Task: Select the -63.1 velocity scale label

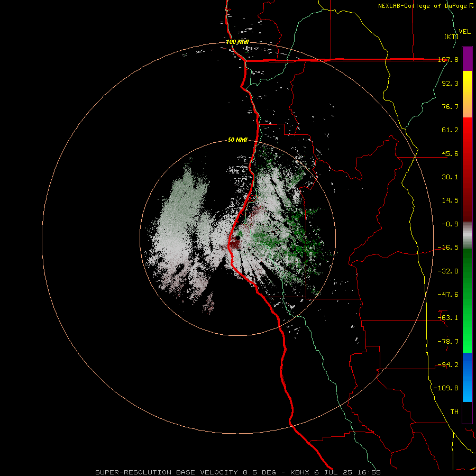Action: point(448,318)
